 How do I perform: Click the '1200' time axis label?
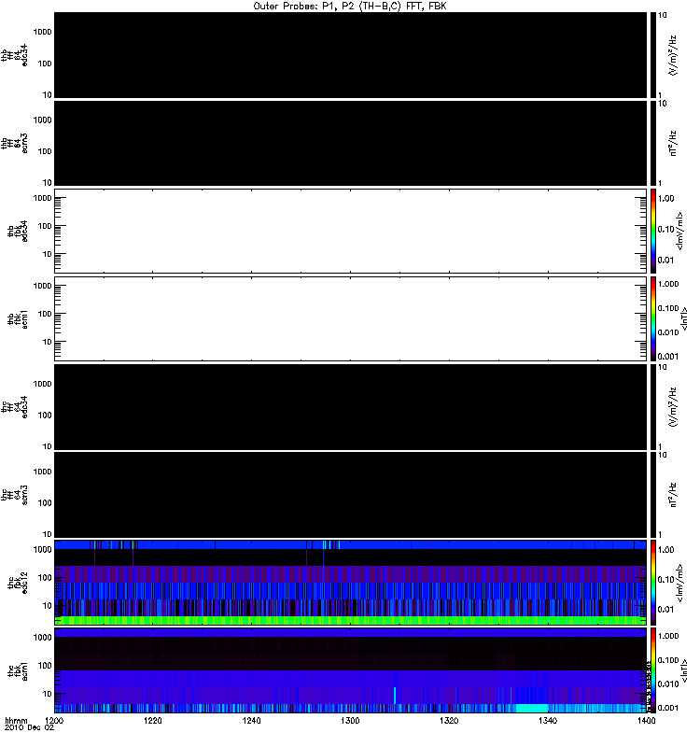pyautogui.click(x=54, y=720)
